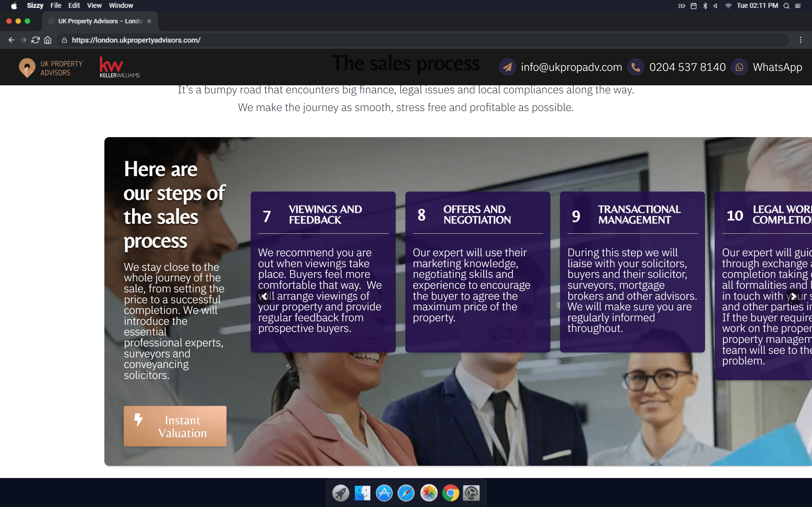Select the UK Property Advisors tab

point(100,21)
